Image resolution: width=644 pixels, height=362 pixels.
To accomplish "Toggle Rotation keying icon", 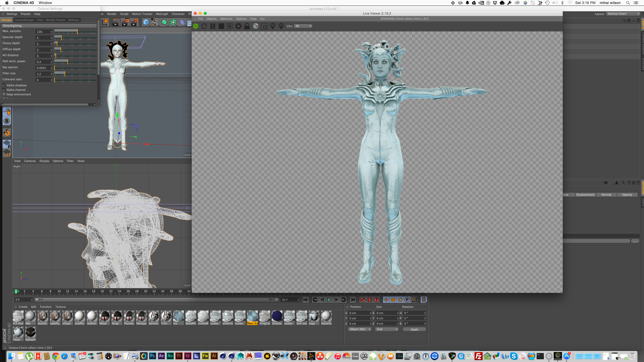I will pyautogui.click(x=400, y=300).
